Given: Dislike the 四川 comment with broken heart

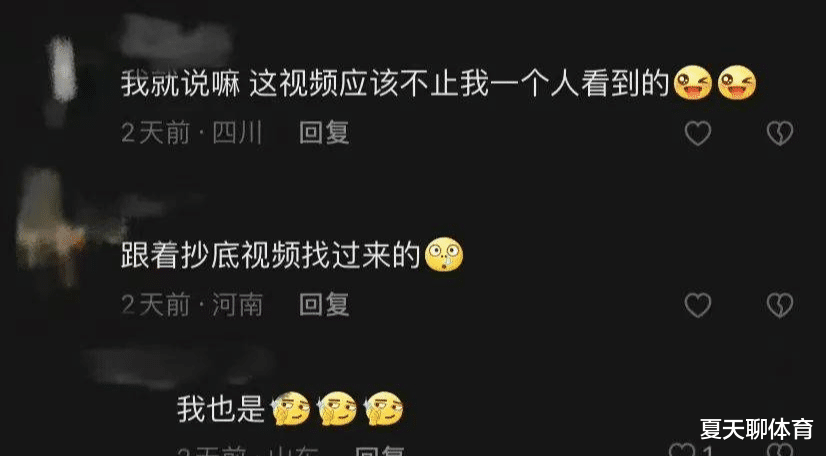Looking at the screenshot, I should pyautogui.click(x=780, y=133).
